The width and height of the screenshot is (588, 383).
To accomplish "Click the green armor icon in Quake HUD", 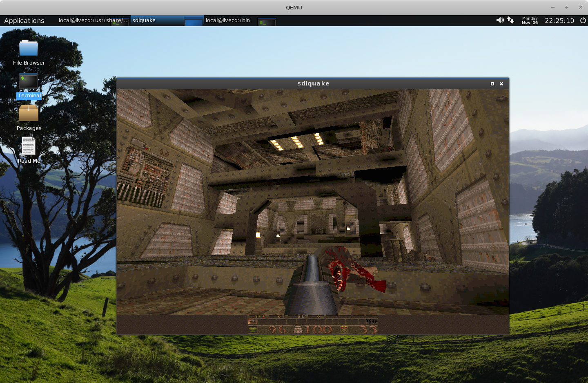I will point(253,329).
